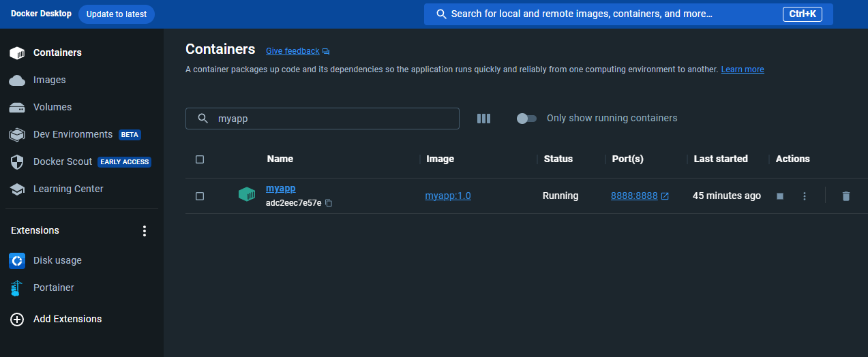Open the myapp row kebab menu
Viewport: 868px width, 357px height.
point(805,196)
